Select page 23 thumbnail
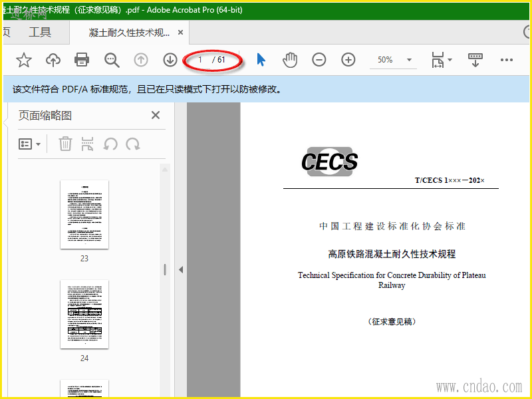Viewport: 532px width, 399px height. 84,214
